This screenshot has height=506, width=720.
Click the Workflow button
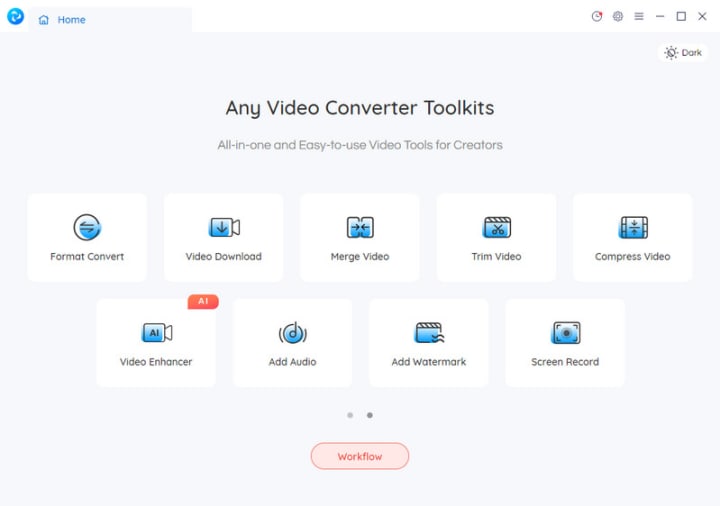(x=360, y=456)
